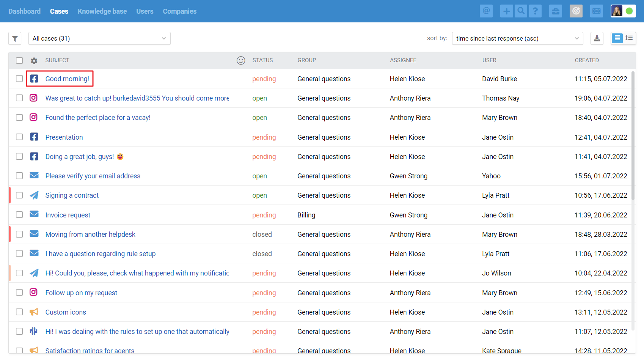The height and width of the screenshot is (362, 644).
Task: Open the search magnifier in top bar
Action: (521, 11)
